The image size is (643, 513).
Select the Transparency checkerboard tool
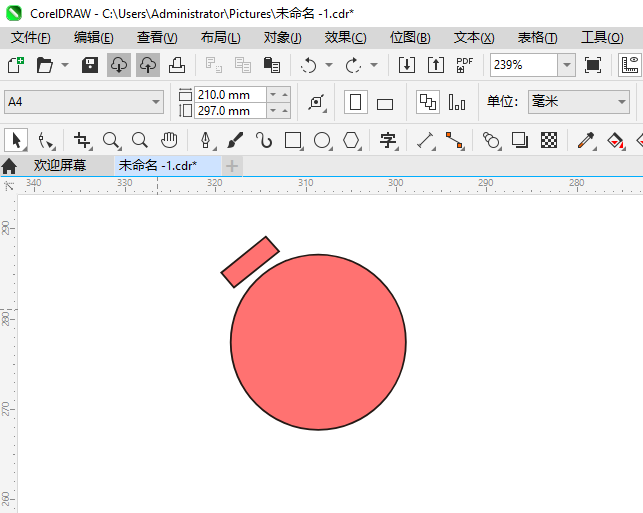(549, 140)
